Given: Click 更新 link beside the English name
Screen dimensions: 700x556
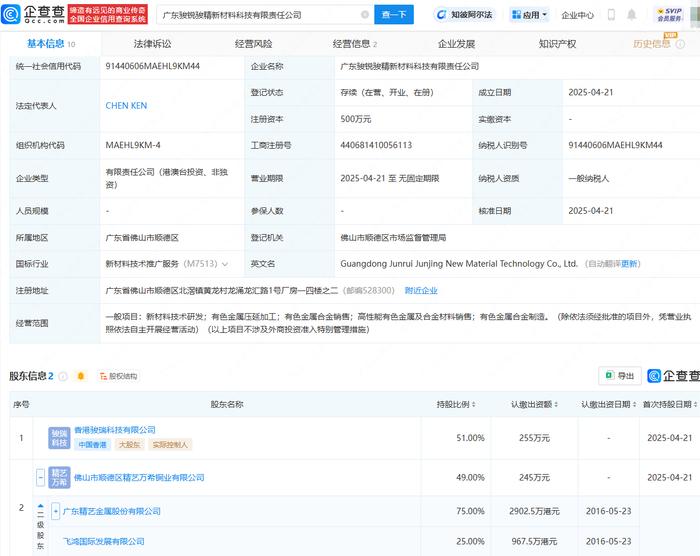Looking at the screenshot, I should 629,264.
